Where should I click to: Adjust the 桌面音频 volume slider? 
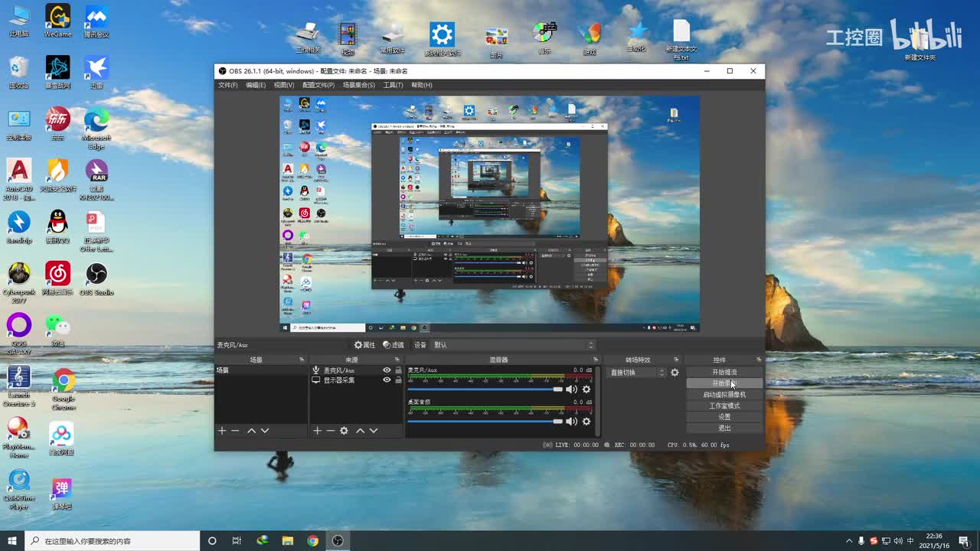click(485, 422)
